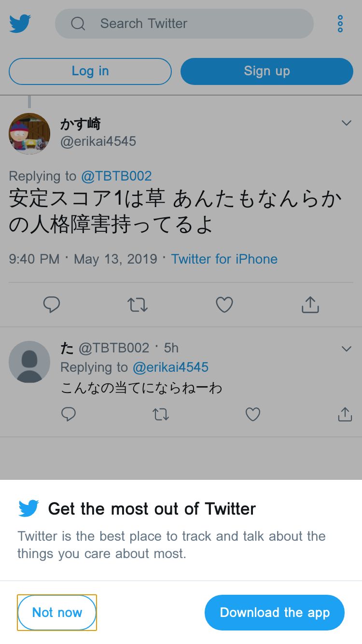Reply to the @TBTB002 reply tweet
Viewport: 362px width, 644px height.
point(69,414)
